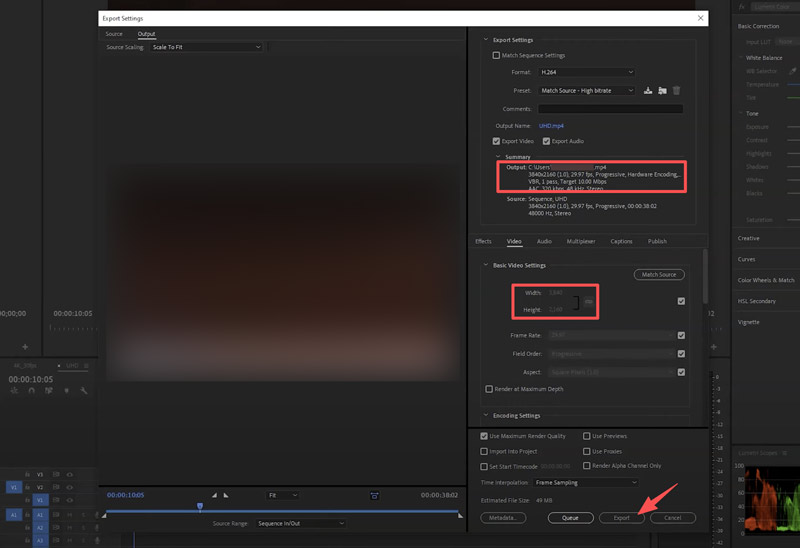
Task: Click the Import Preset folder icon
Action: (x=662, y=90)
